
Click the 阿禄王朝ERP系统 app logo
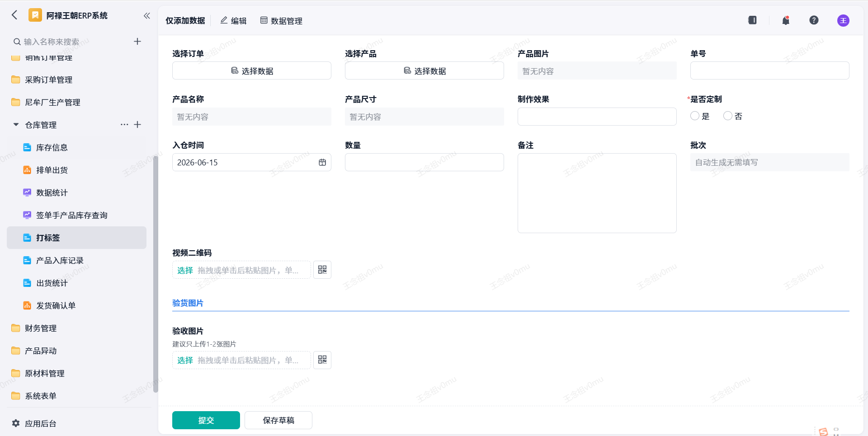click(x=35, y=15)
